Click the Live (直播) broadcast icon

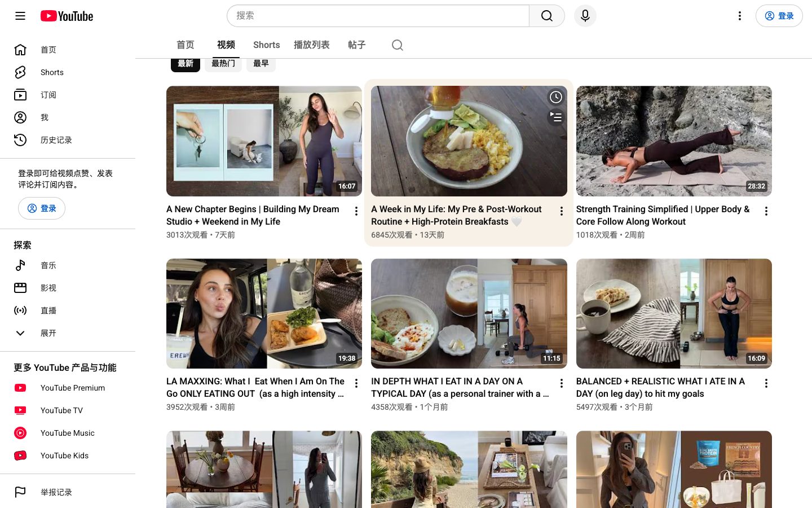click(20, 310)
